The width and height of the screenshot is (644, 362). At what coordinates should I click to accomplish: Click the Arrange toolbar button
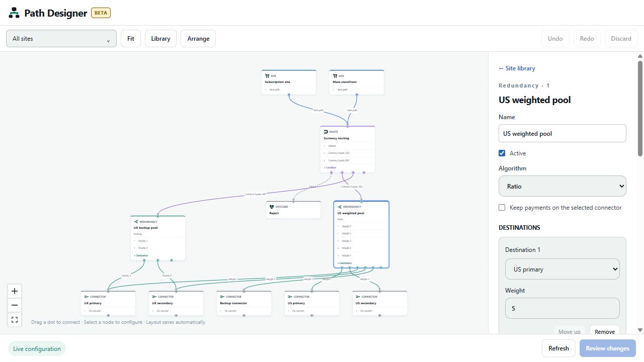[198, 39]
